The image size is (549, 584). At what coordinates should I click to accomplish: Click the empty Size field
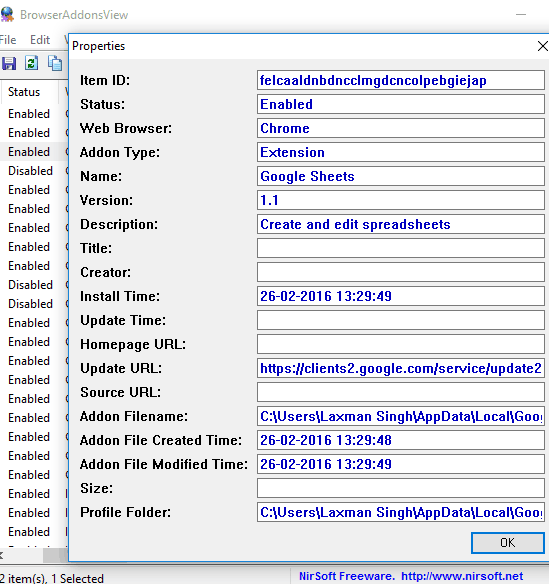tap(401, 488)
